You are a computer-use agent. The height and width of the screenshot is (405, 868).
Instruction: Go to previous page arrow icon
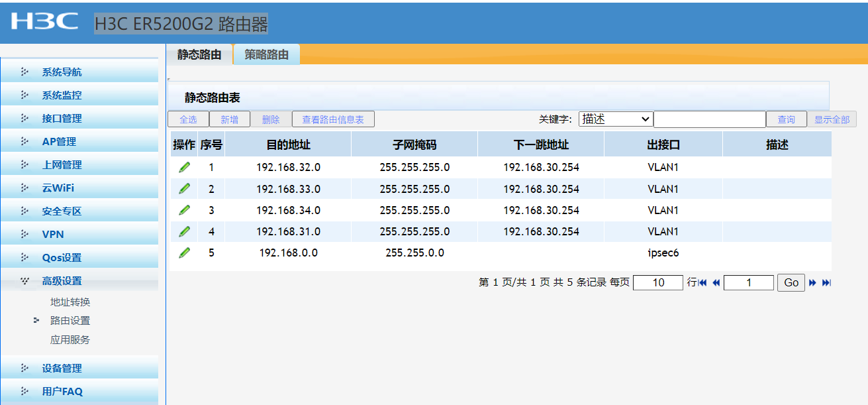pyautogui.click(x=716, y=283)
